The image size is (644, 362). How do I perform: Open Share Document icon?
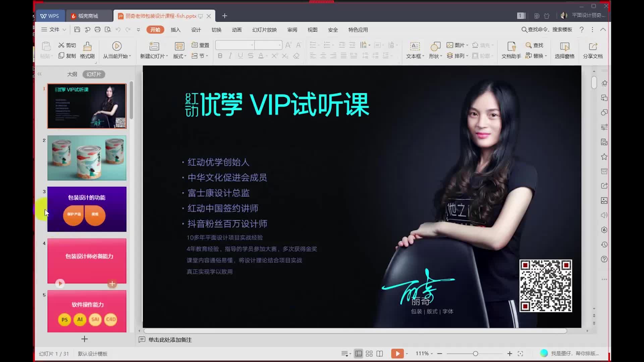pos(593,46)
